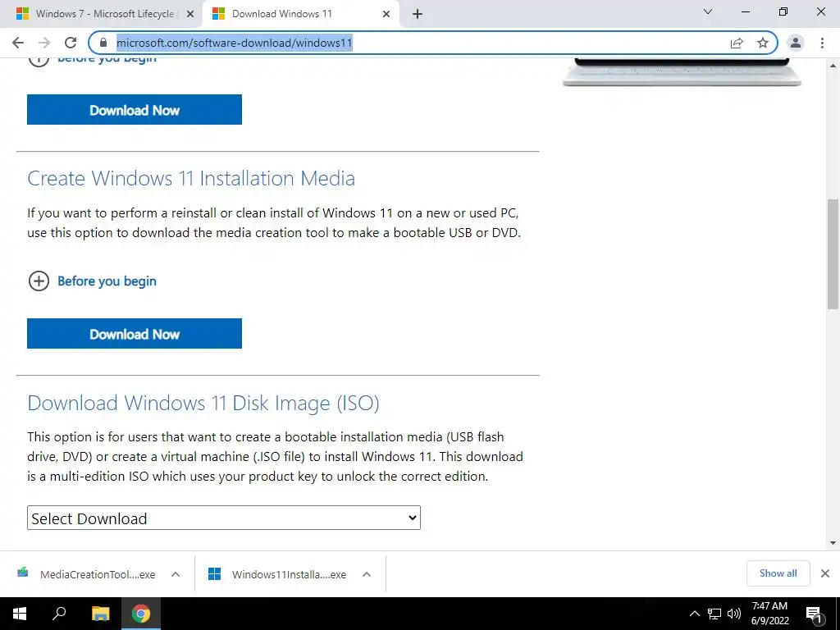Image resolution: width=840 pixels, height=630 pixels.
Task: Select the Download Windows 11 tab
Action: point(301,14)
